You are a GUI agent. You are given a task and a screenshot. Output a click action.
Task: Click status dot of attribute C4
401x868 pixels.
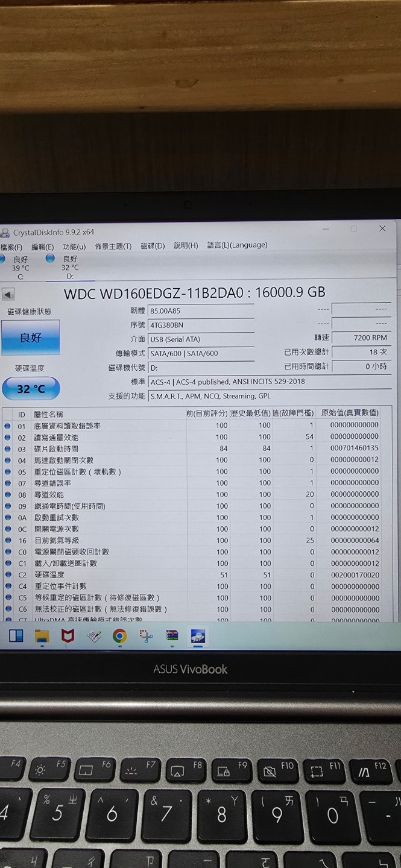8,586
